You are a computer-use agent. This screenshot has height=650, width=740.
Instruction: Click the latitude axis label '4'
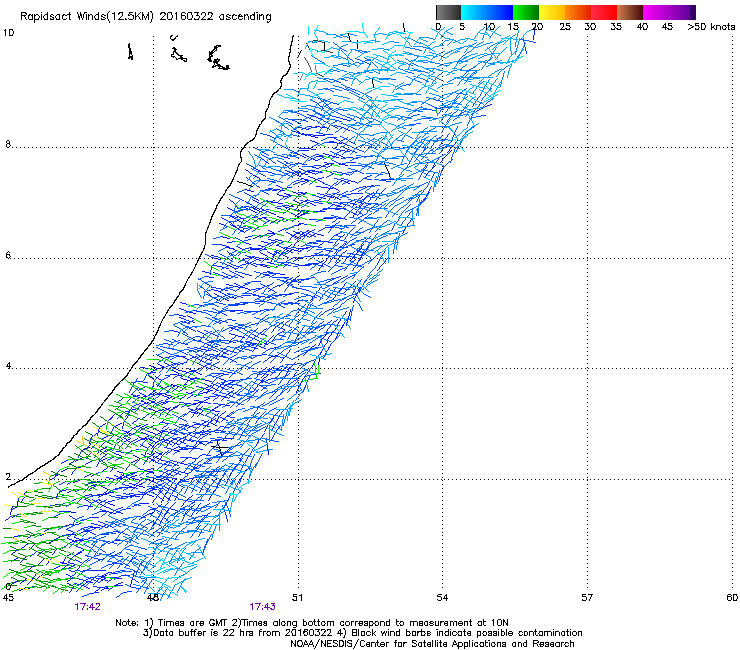8,366
